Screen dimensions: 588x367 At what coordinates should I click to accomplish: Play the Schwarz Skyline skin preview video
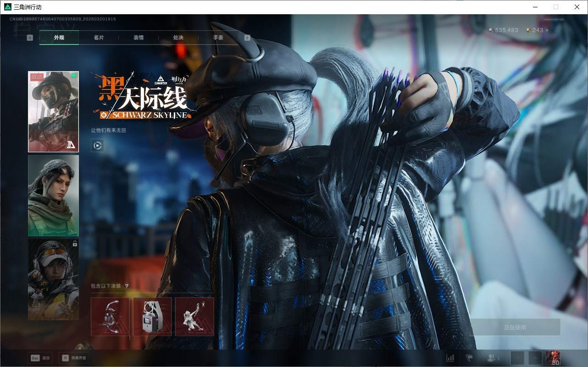click(x=97, y=145)
